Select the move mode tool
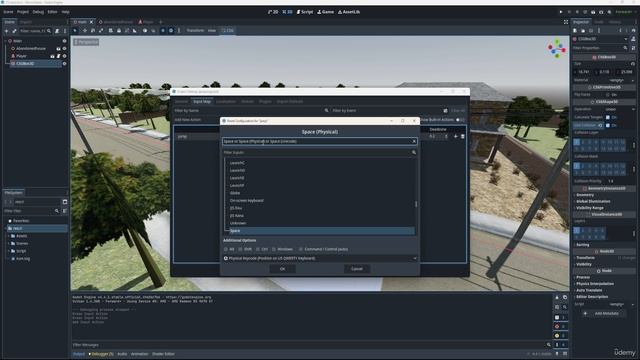The image size is (640, 360). (x=85, y=31)
